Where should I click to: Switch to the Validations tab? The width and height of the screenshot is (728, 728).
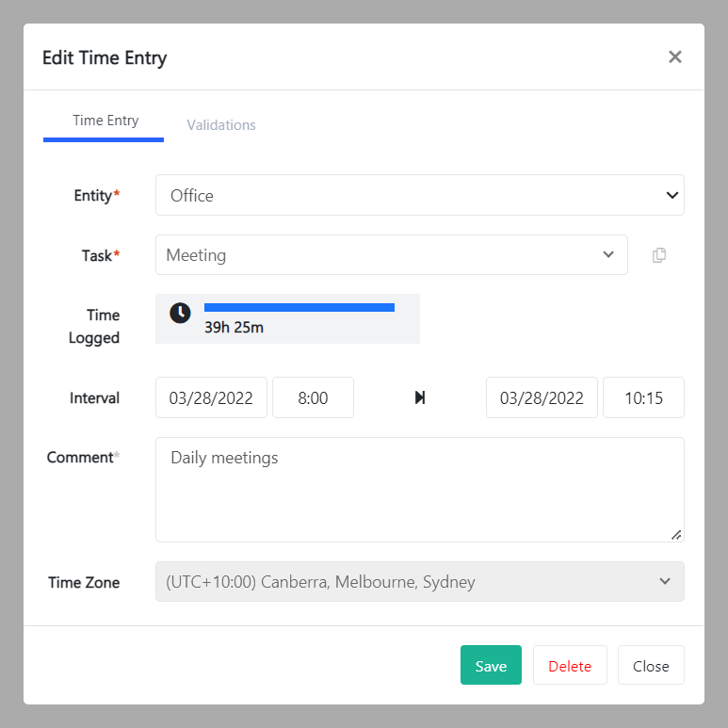click(x=221, y=125)
